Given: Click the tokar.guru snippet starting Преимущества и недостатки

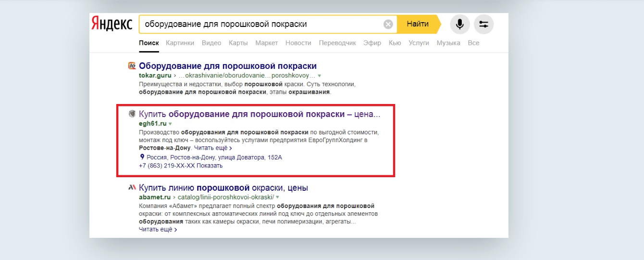Looking at the screenshot, I should 247,88.
